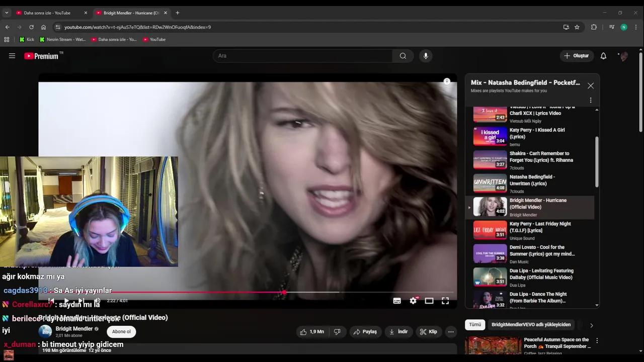The height and width of the screenshot is (362, 644).
Task: Open Kick bookmark
Action: (x=27, y=39)
